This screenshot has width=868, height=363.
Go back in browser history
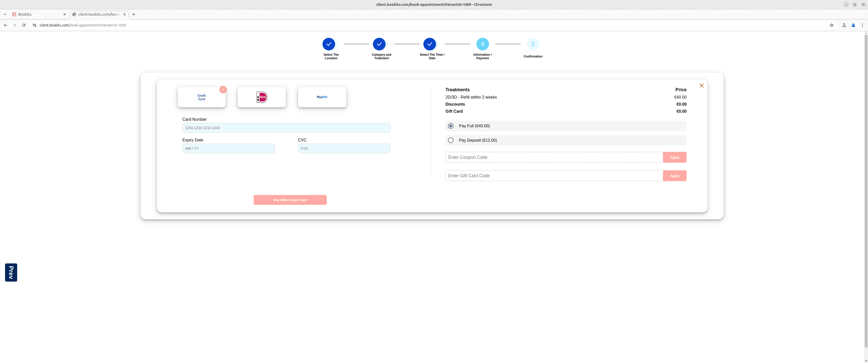[6, 25]
